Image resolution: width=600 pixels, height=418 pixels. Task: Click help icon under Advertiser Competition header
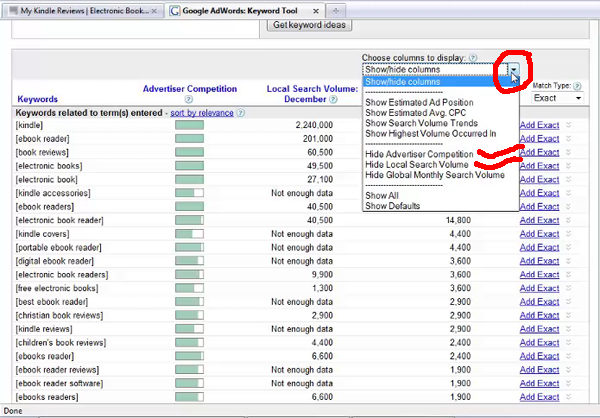(x=189, y=100)
